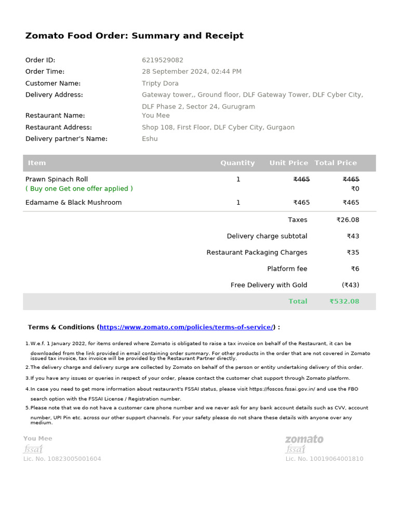
Task: Click the Edamame & Black Mushroom item
Action: point(73,203)
